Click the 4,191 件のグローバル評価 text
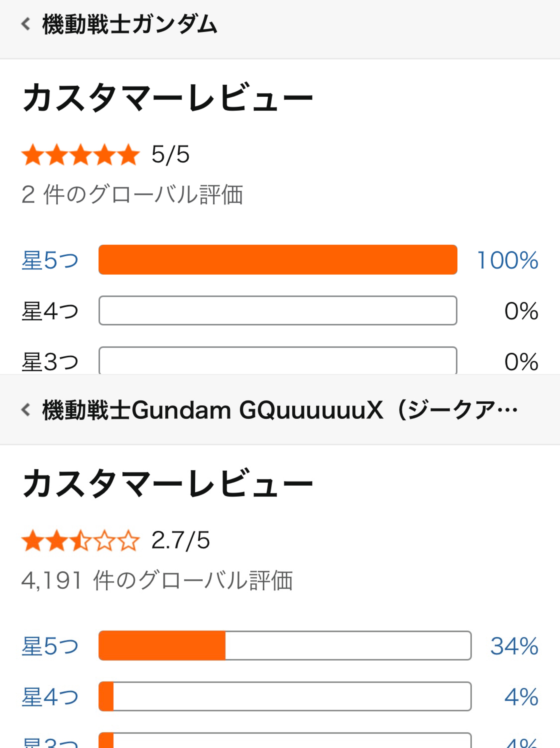Image resolution: width=560 pixels, height=748 pixels. tap(157, 581)
